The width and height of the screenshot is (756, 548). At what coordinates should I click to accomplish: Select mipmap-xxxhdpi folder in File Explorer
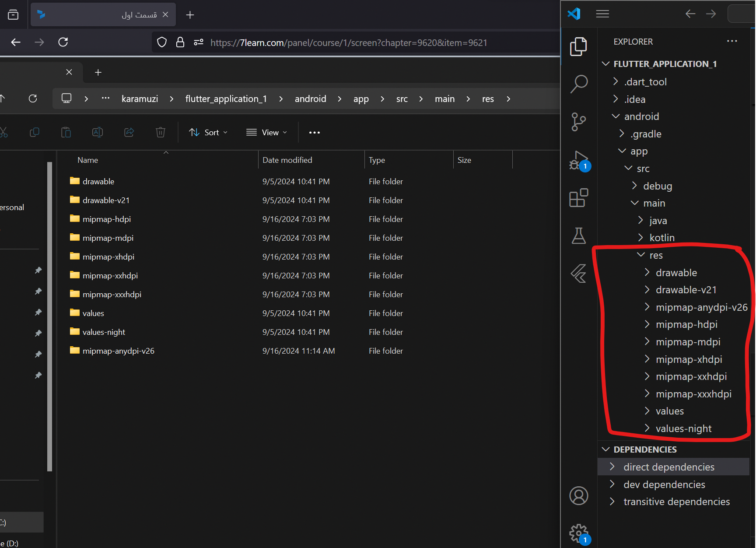pos(112,294)
